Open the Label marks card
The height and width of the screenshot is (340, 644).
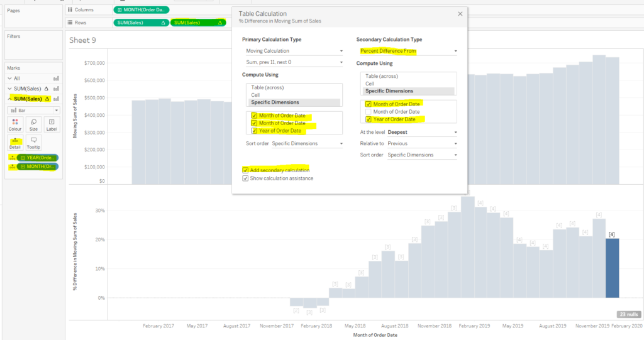click(x=52, y=124)
